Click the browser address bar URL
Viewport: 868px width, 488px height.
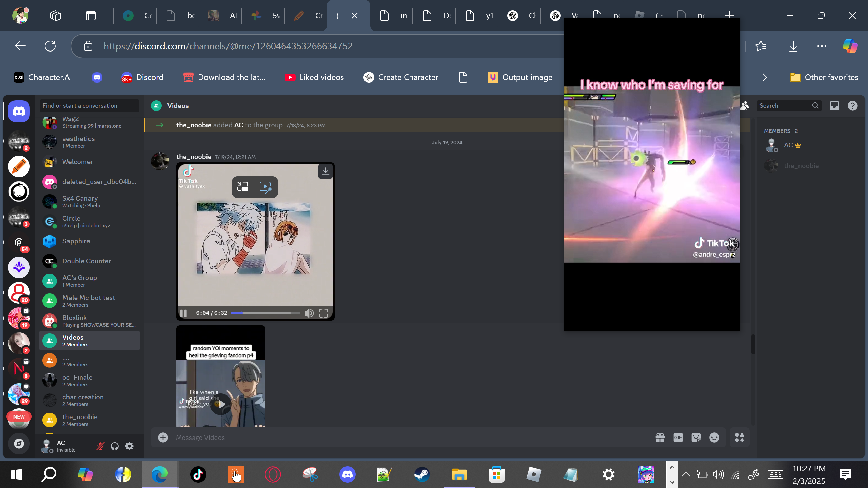click(x=228, y=46)
